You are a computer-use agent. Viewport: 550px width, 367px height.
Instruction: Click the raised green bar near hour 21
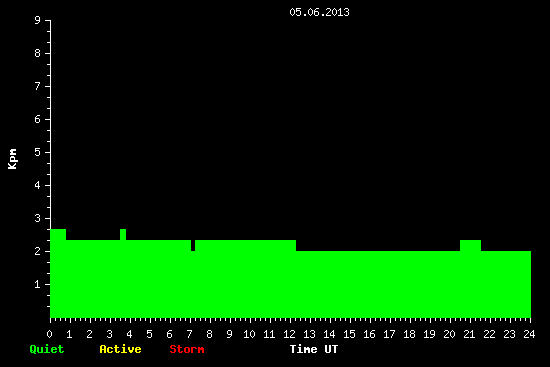[x=470, y=246]
